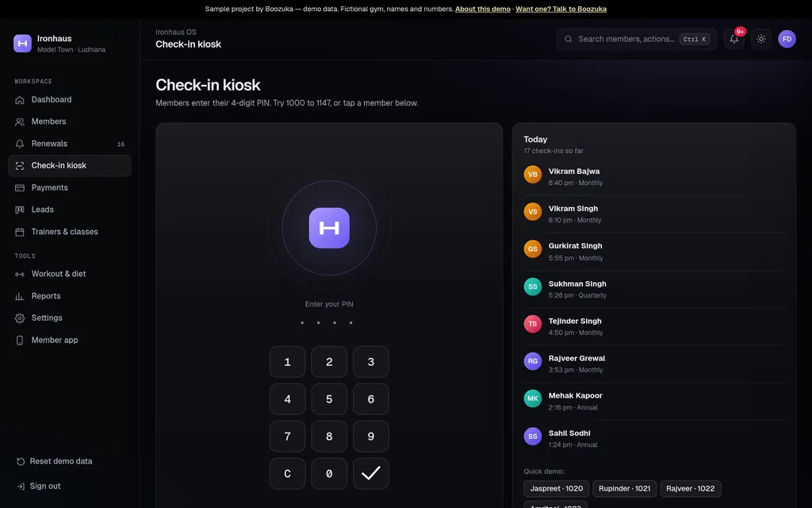This screenshot has height=508, width=812.
Task: Click the Member app phone icon
Action: tap(20, 341)
